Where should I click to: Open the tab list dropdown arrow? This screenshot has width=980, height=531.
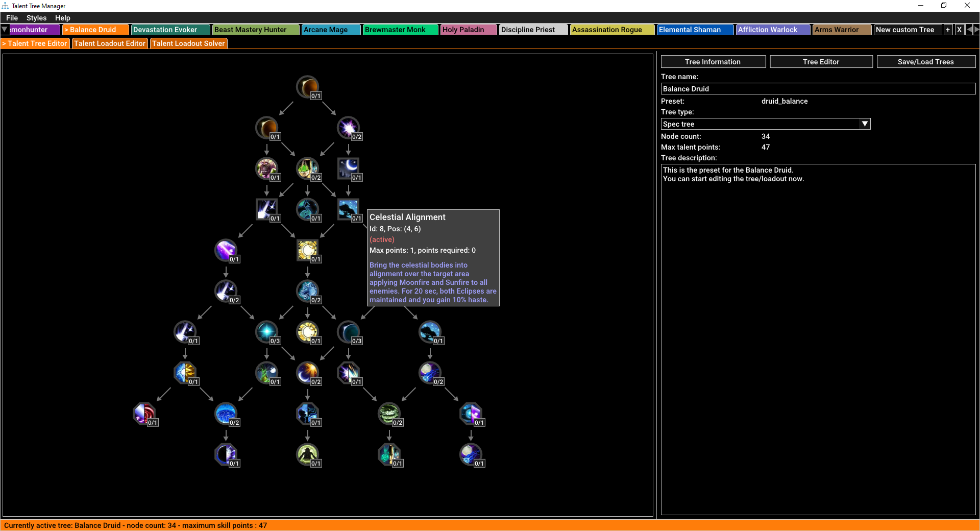click(5, 30)
